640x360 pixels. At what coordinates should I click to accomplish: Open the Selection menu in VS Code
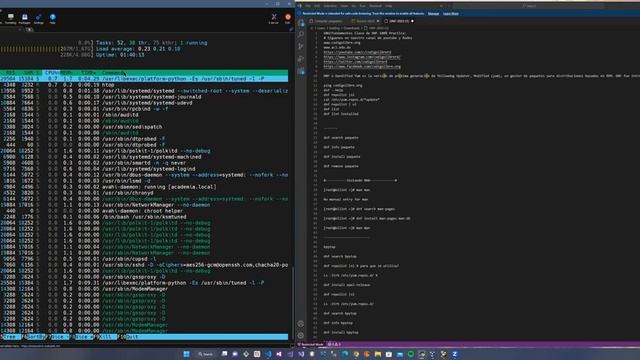330,6
